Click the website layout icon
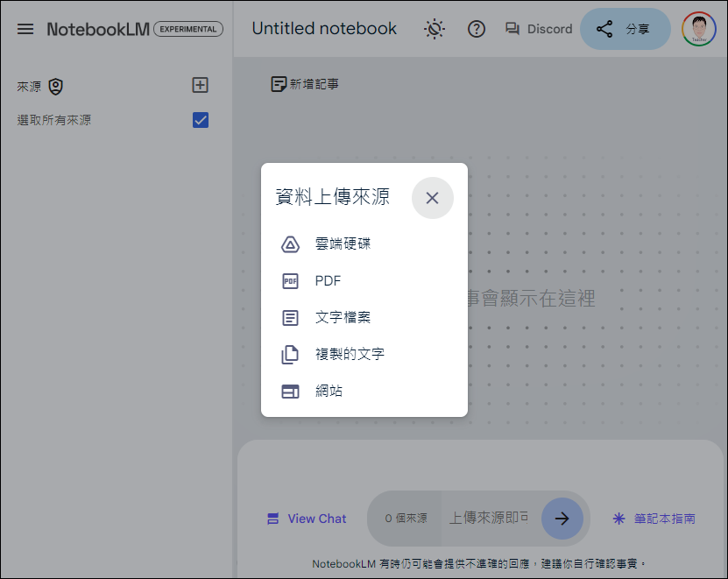Viewport: 728px width, 579px height. click(290, 392)
